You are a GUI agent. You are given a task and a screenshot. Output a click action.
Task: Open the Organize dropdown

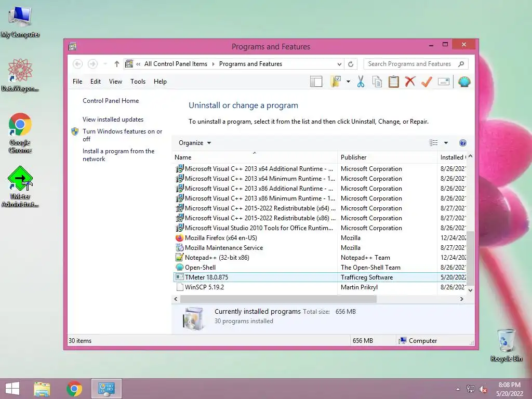[195, 143]
